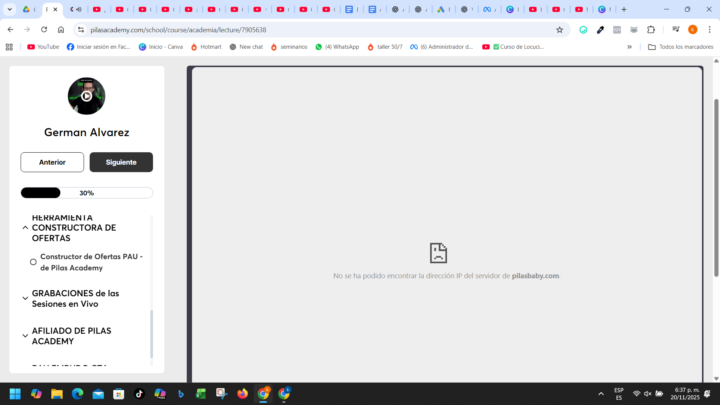
Task: Collapse the Herramienta Constructora de Ofertas section
Action: (x=25, y=228)
